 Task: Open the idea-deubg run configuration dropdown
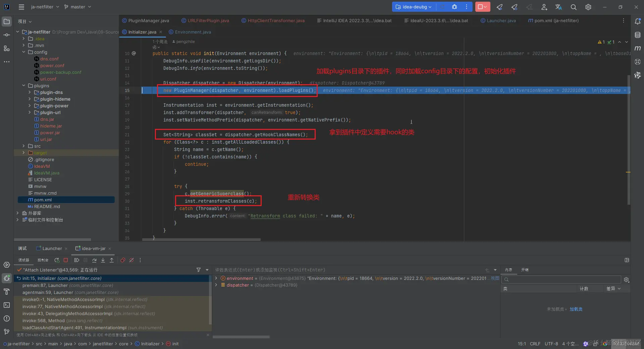[414, 7]
